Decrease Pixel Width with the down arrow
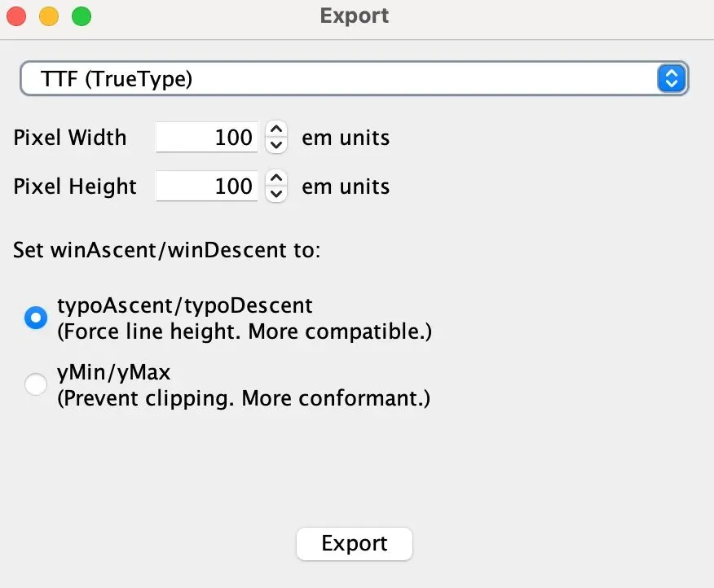Viewport: 714px width, 588px height. pos(276,145)
